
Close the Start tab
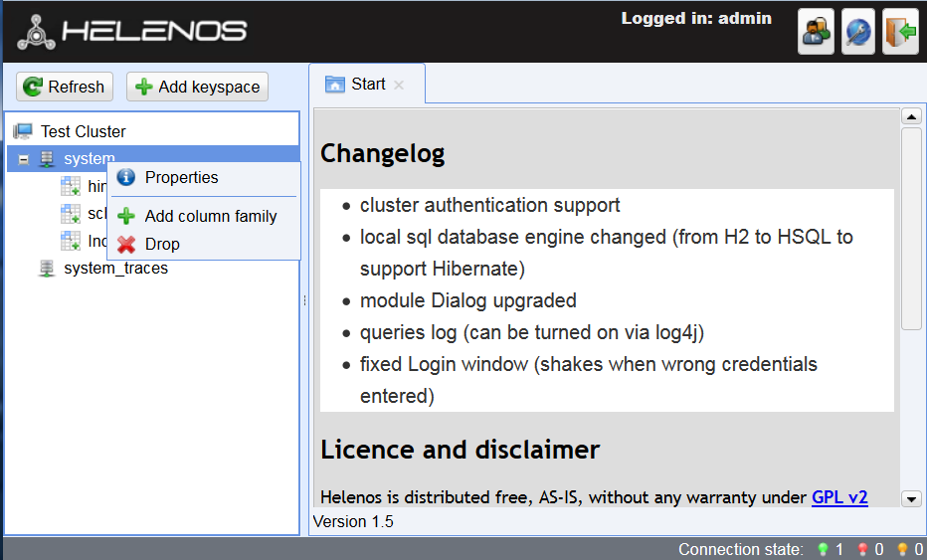pyautogui.click(x=399, y=86)
